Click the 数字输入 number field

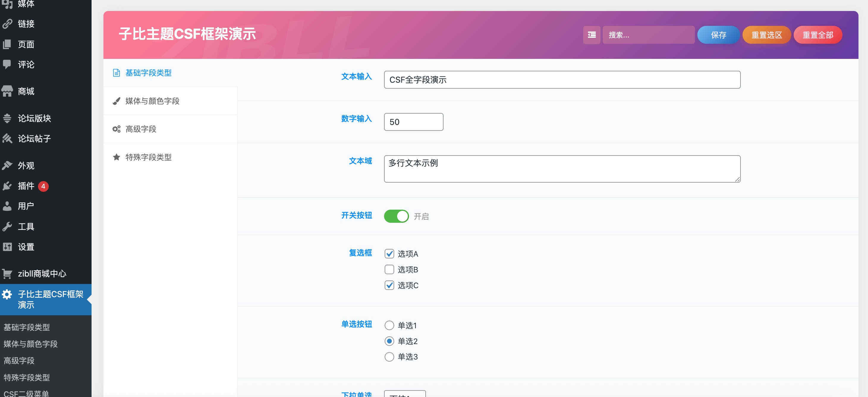click(413, 122)
